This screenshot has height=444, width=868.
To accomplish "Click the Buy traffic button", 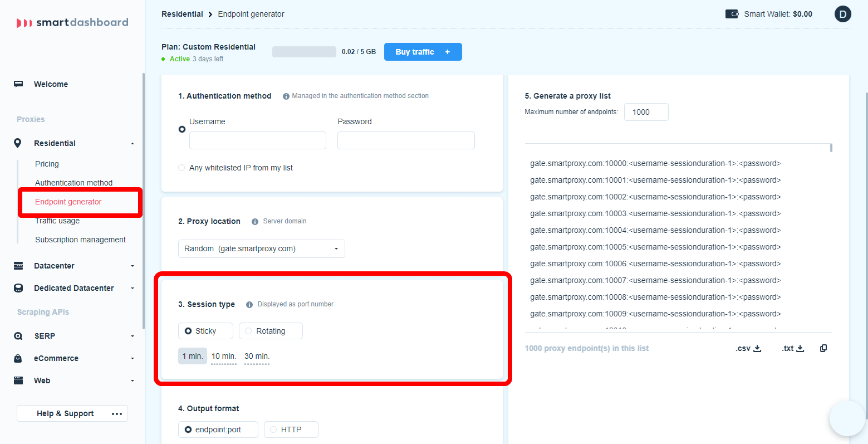I will point(423,52).
